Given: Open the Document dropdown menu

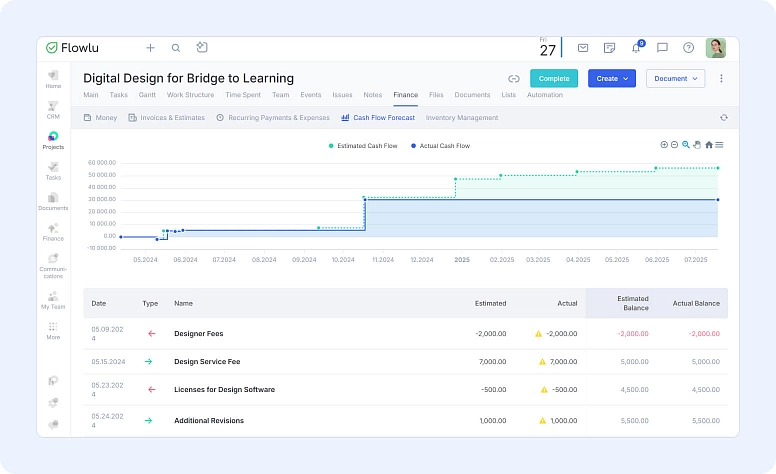Looking at the screenshot, I should click(675, 78).
